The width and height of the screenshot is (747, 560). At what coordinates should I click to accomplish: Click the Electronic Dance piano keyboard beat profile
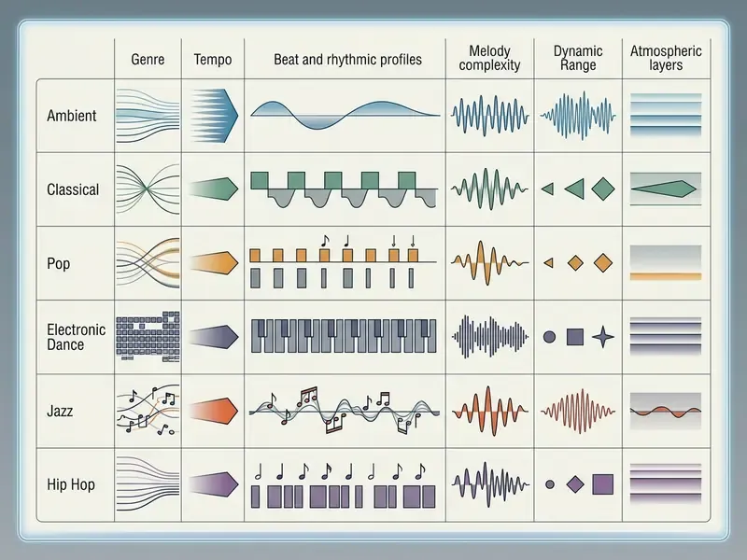344,336
